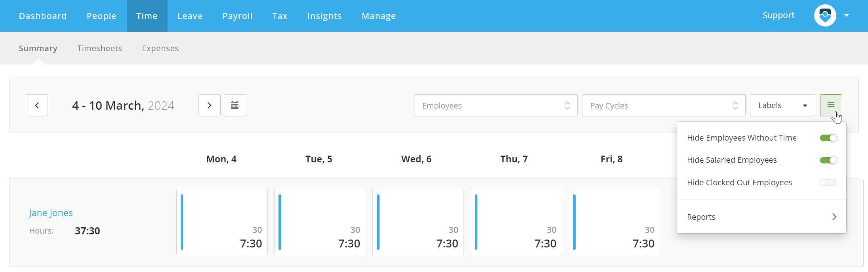Go to the previous week
Screen dimensions: 868x272
37,105
